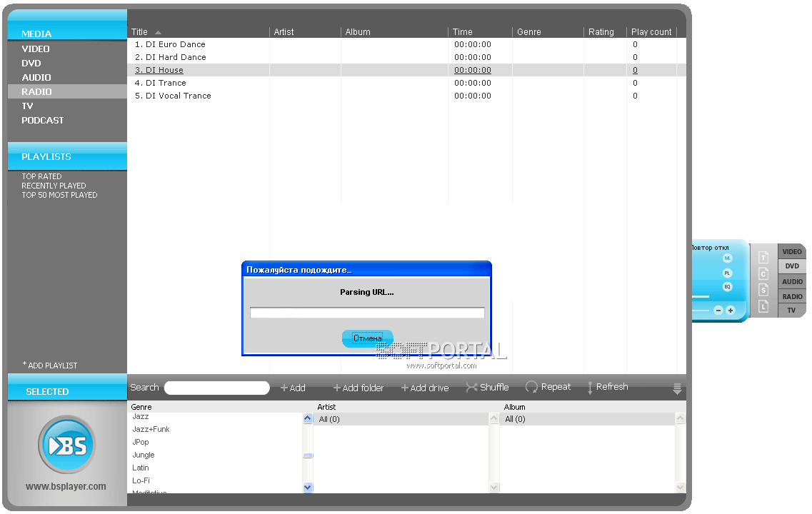The width and height of the screenshot is (812, 514).
Task: Click the volume minus button
Action: point(718,311)
